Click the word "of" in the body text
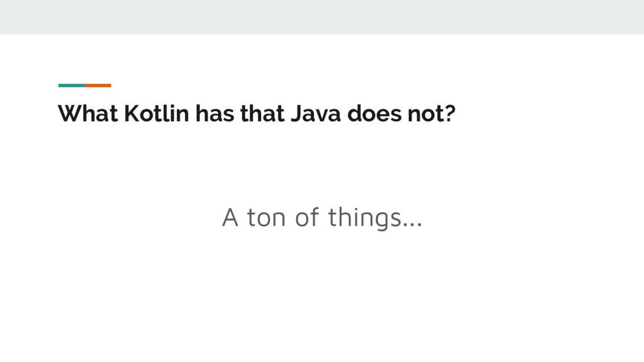 pyautogui.click(x=306, y=217)
